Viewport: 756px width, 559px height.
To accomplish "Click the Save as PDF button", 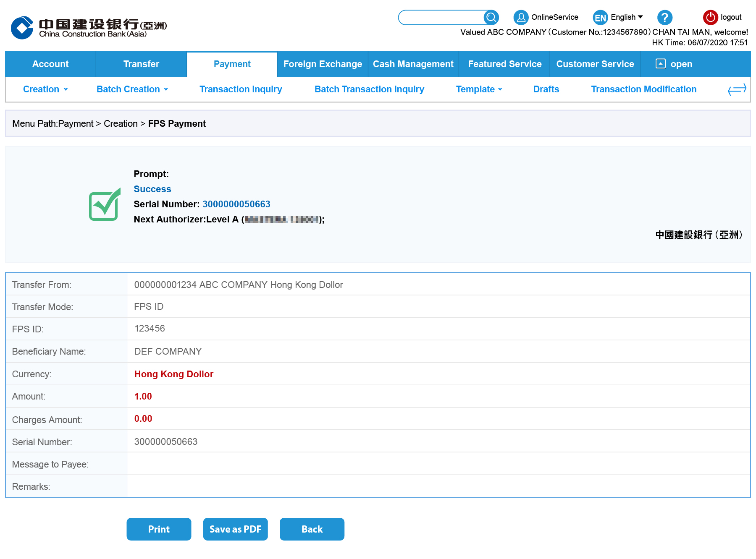I will (236, 529).
